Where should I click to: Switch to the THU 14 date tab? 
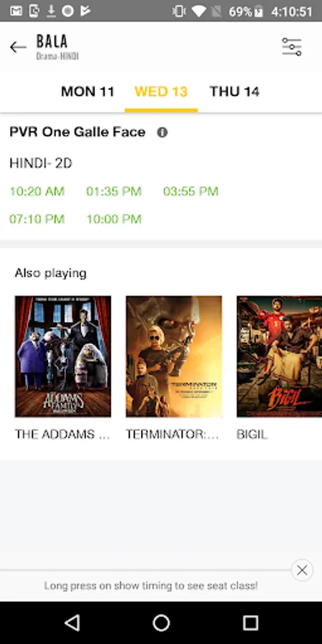[235, 92]
